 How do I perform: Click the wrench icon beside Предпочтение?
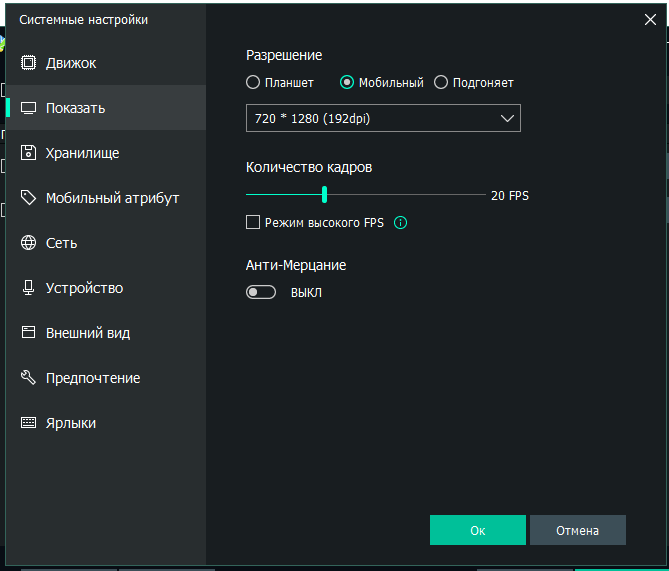(x=28, y=378)
